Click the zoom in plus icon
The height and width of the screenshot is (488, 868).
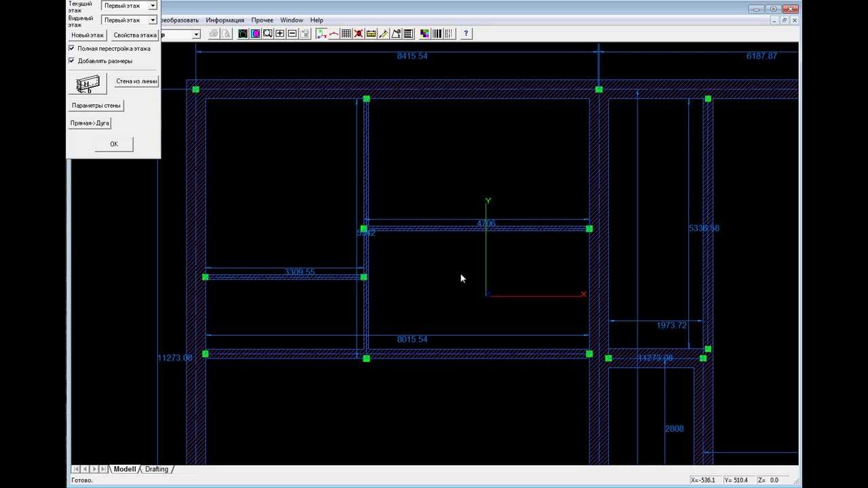click(x=280, y=34)
